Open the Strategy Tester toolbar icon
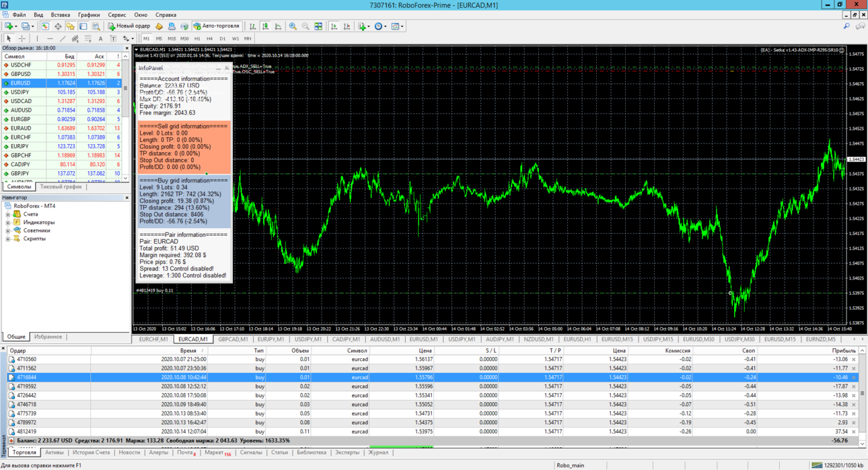This screenshot has width=868, height=470. coord(96,26)
